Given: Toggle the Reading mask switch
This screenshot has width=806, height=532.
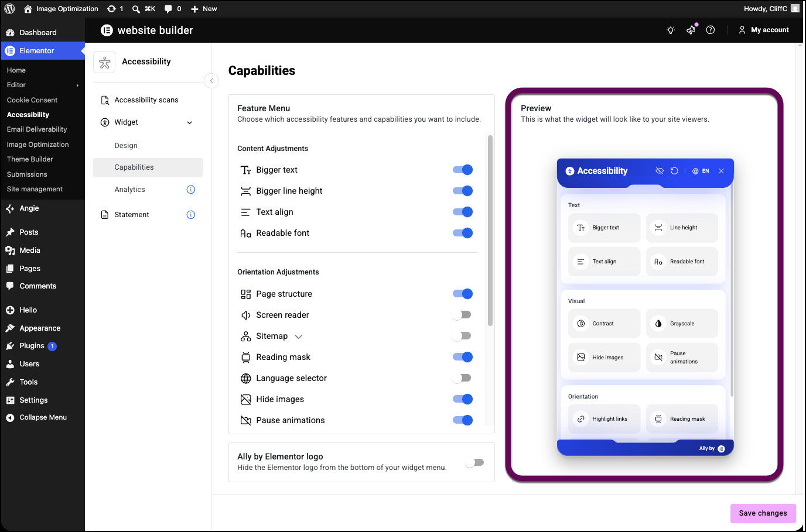Looking at the screenshot, I should tap(463, 357).
